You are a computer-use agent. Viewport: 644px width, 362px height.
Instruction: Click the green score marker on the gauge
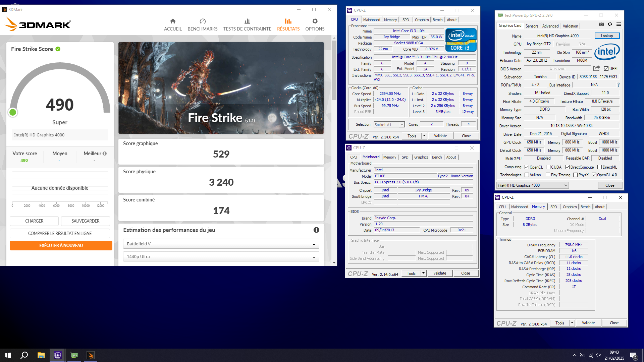pos(13,112)
